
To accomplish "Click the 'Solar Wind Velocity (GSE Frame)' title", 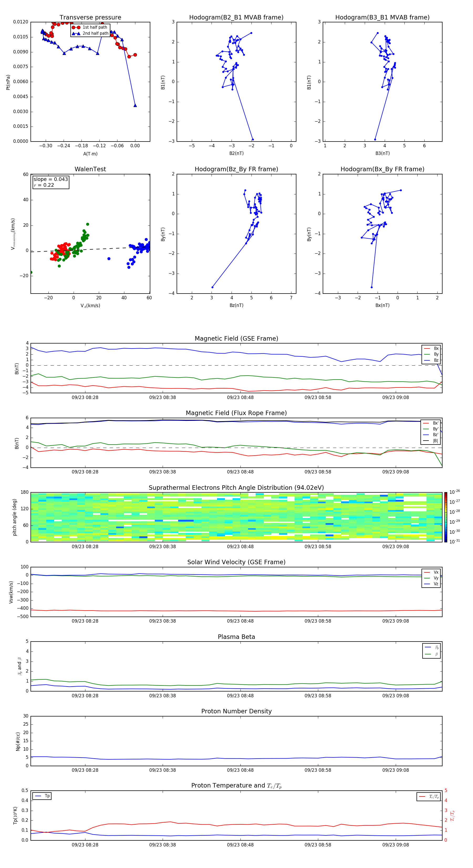I will tap(236, 562).
